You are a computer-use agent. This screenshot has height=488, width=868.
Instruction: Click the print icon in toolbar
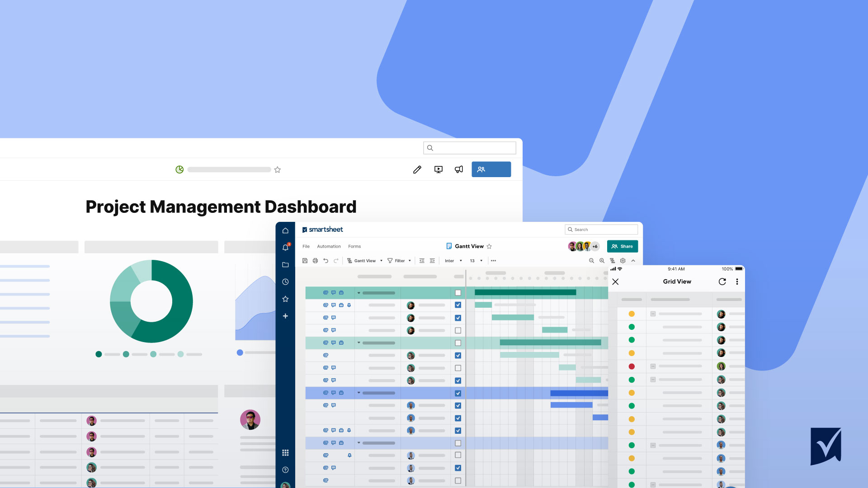(x=315, y=261)
